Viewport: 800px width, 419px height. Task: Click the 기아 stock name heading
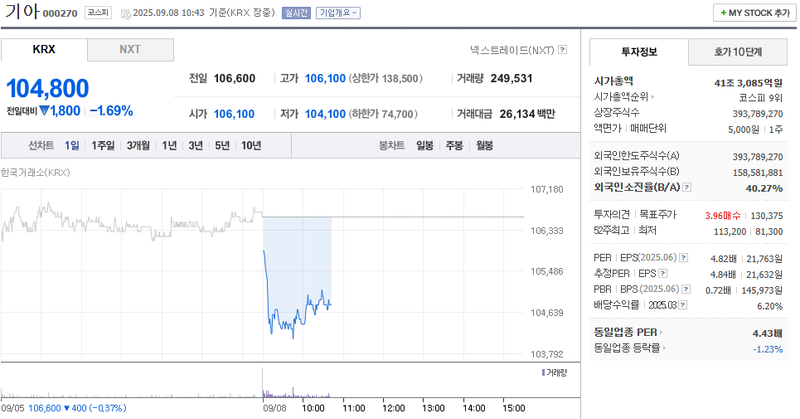(x=22, y=11)
